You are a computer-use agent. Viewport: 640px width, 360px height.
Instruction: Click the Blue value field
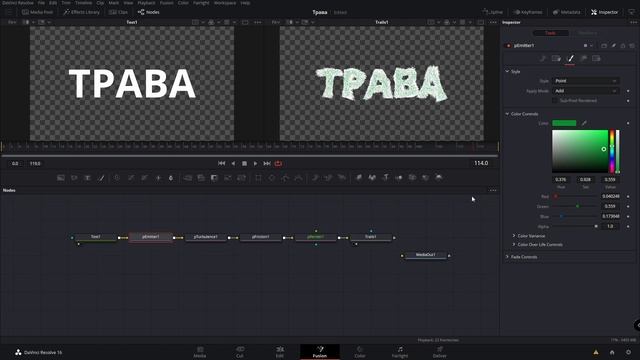[611, 216]
